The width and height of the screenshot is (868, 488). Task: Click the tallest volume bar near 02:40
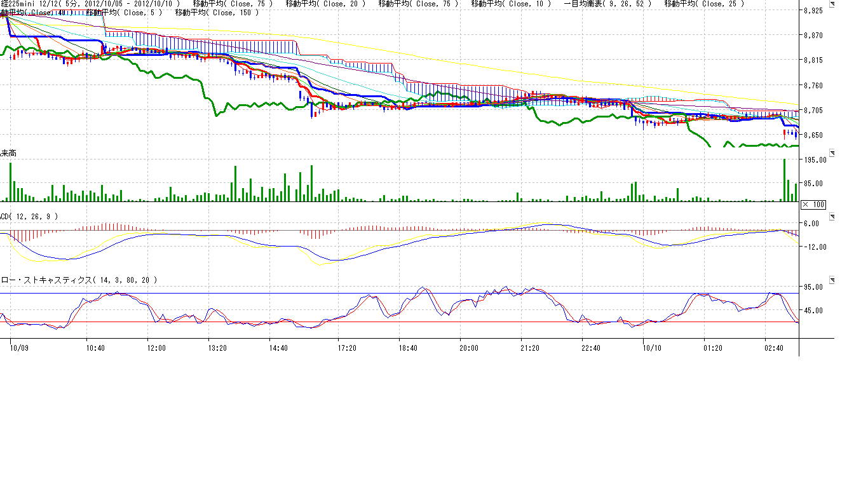tap(785, 180)
